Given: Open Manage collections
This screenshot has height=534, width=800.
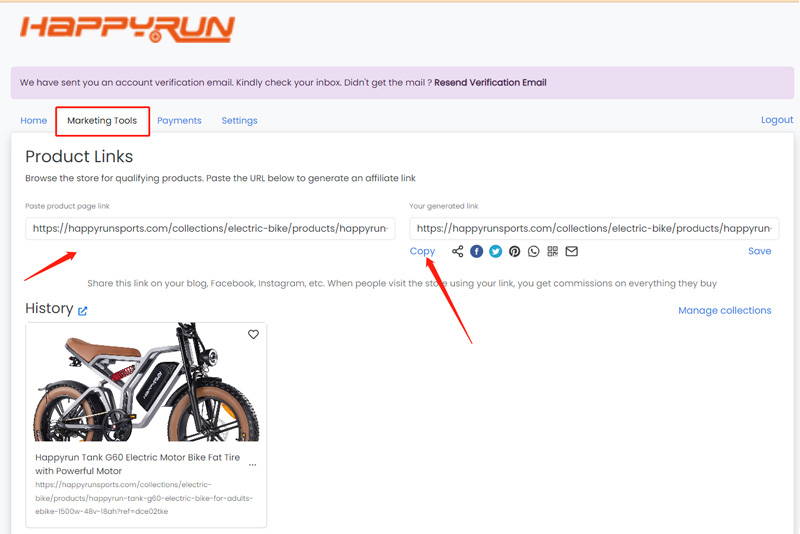Looking at the screenshot, I should coord(724,311).
